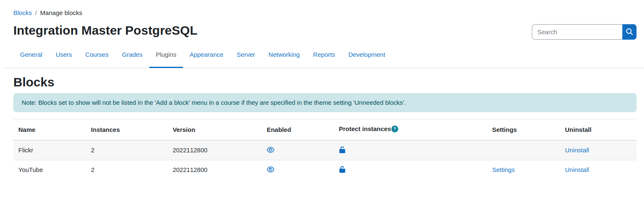Toggle protect lock for Flickr block
The image size is (644, 197).
pyautogui.click(x=342, y=150)
